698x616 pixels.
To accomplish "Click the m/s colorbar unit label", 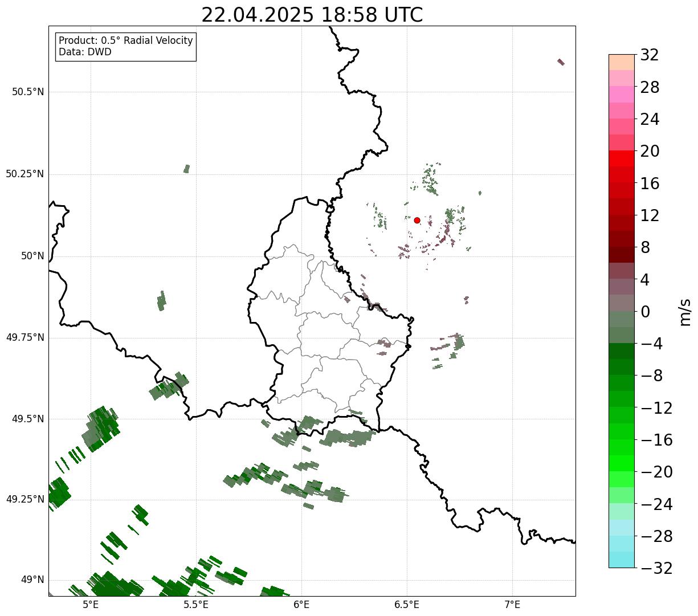I will tap(685, 312).
